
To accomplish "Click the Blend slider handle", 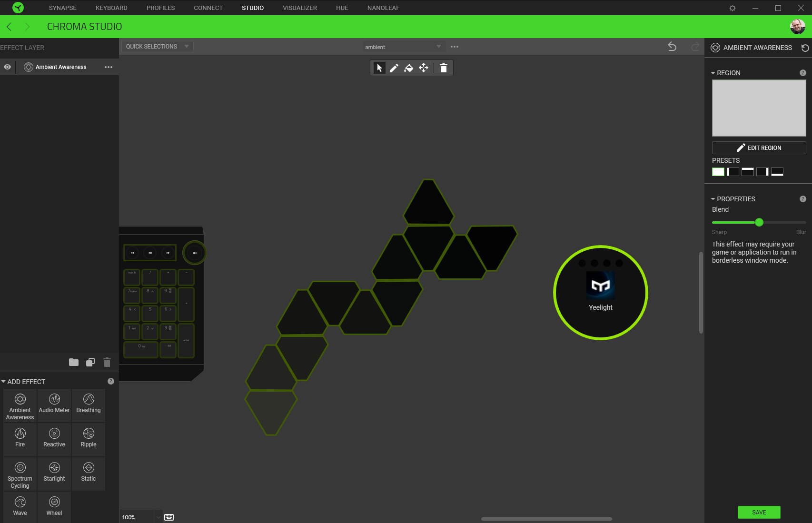I will (x=759, y=222).
